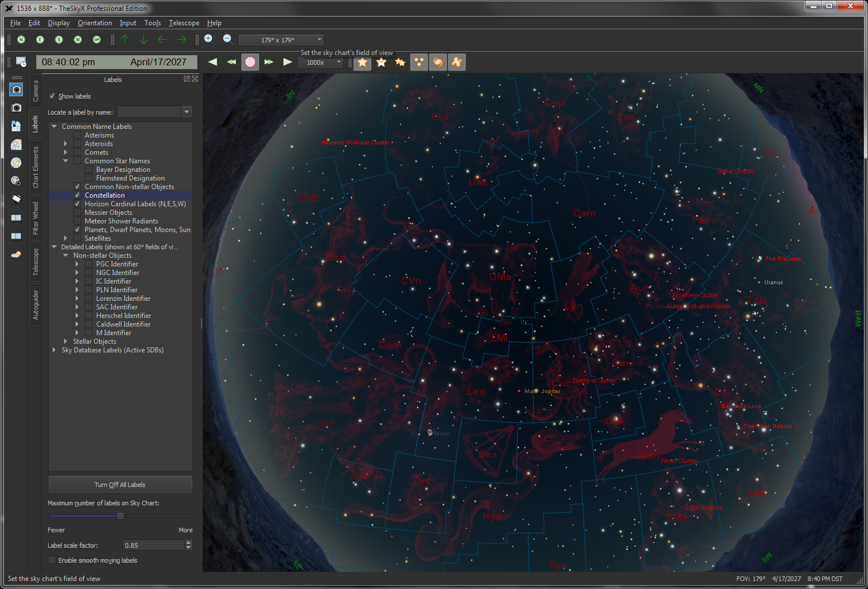This screenshot has width=868, height=589.
Task: Enable the Messier Objects checkbox
Action: [77, 213]
